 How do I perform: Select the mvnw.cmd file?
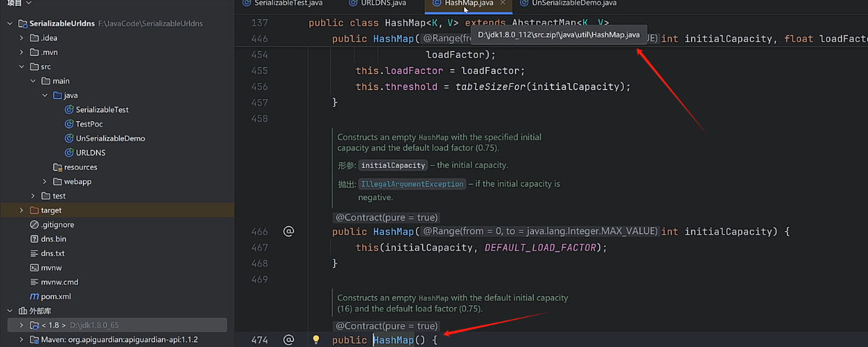click(x=59, y=282)
